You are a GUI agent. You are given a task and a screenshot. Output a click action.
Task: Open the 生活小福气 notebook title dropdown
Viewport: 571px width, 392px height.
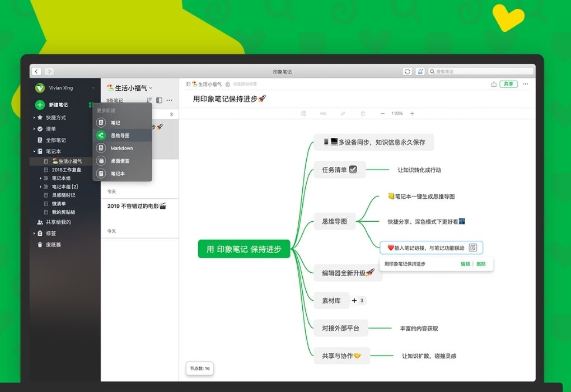[x=130, y=88]
